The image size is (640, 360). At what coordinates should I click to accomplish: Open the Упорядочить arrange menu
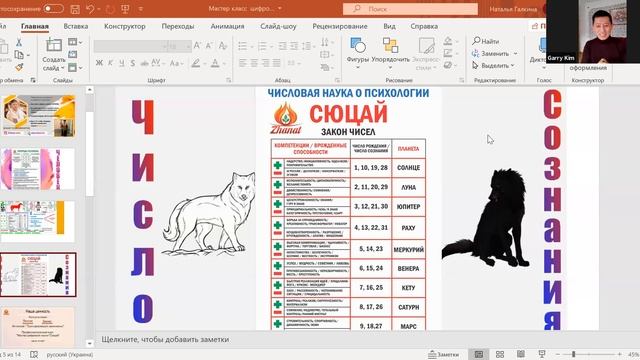pyautogui.click(x=390, y=52)
